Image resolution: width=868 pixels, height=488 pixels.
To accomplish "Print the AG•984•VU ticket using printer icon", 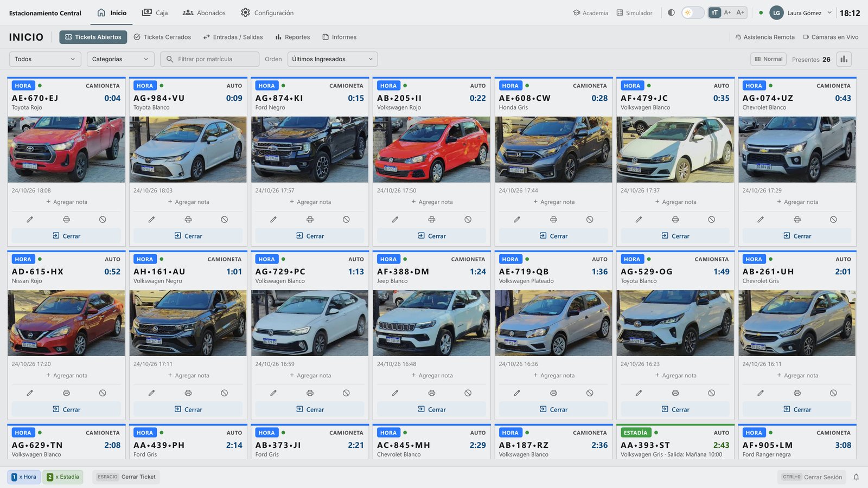I will tap(188, 220).
